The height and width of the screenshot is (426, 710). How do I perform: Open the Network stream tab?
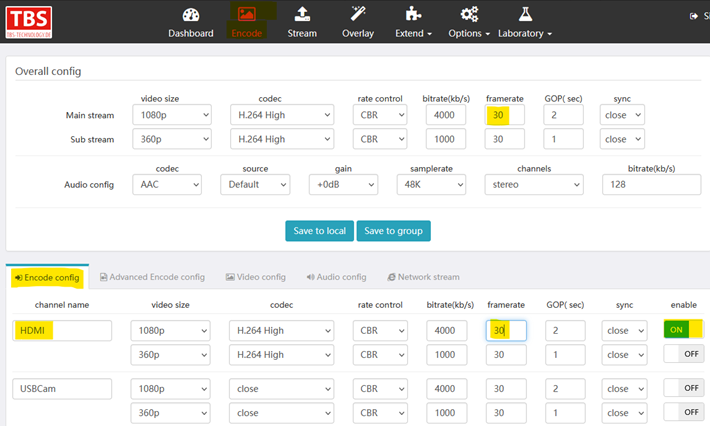(x=423, y=277)
